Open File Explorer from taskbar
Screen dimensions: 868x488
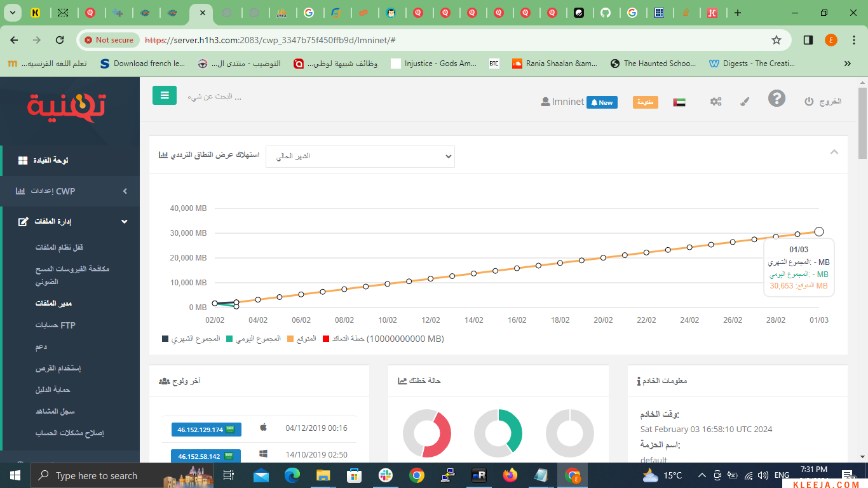[x=323, y=475]
